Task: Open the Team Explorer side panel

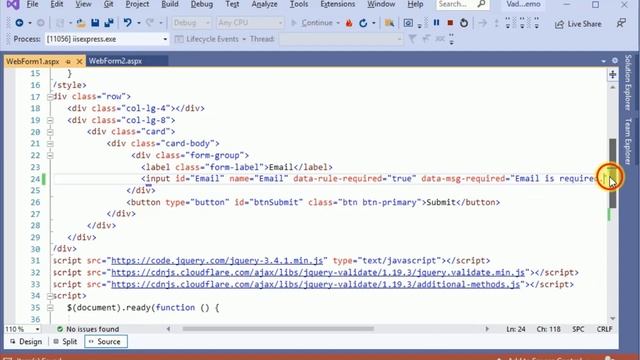Action: pyautogui.click(x=628, y=142)
